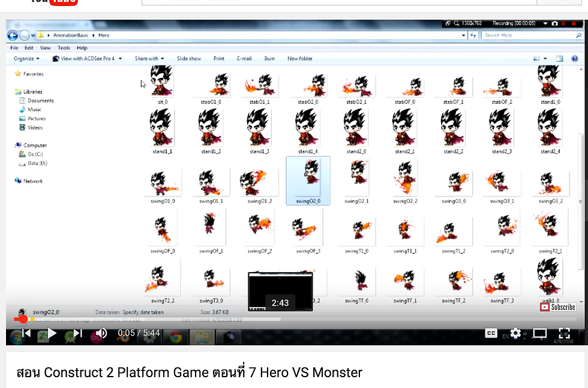This screenshot has width=588, height=388.
Task: Click View with ACDSee Pro 4
Action: pyautogui.click(x=85, y=58)
